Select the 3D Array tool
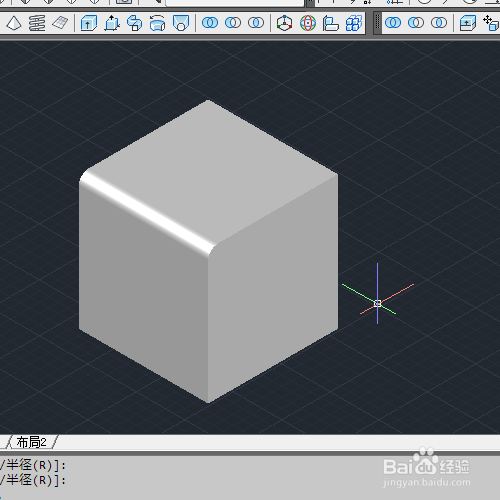This screenshot has width=500, height=500. pos(354,23)
